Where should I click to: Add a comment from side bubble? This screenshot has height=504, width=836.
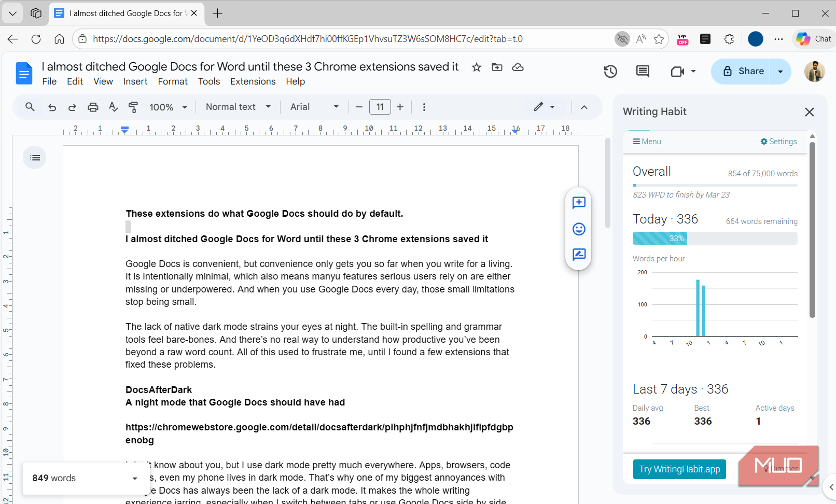(x=579, y=203)
